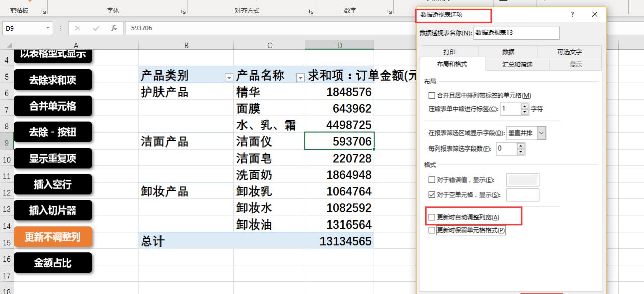Image resolution: width=644 pixels, height=294 pixels.
Task: Click the 数据透视表名称 input field
Action: (x=517, y=33)
